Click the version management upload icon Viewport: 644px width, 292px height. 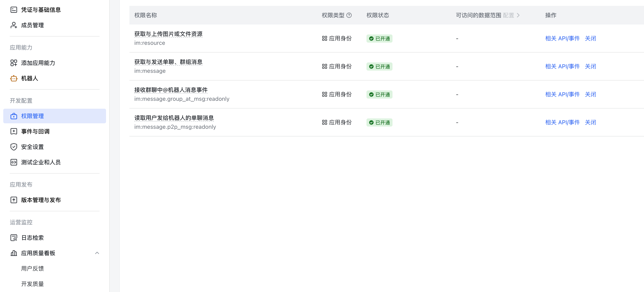[x=14, y=200]
